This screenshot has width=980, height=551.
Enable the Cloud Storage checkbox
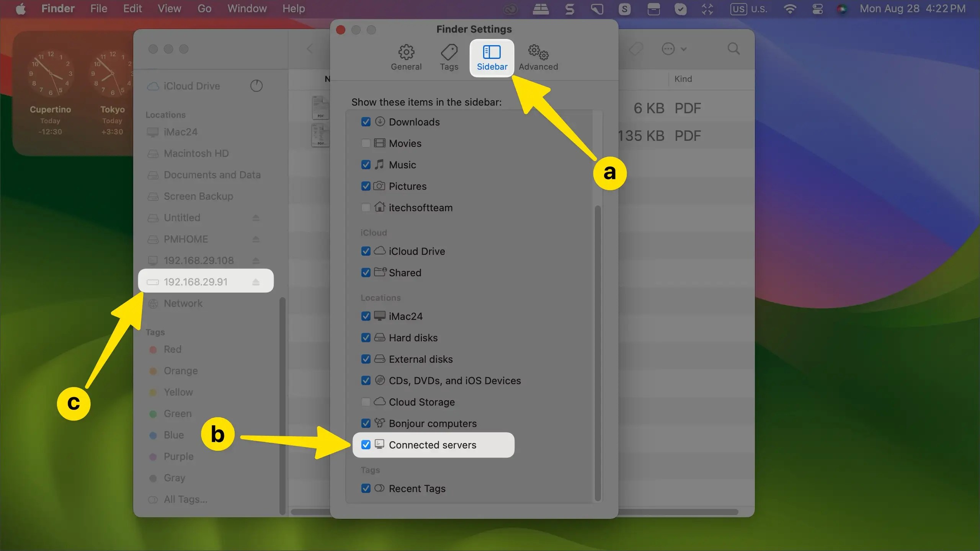[x=366, y=402]
